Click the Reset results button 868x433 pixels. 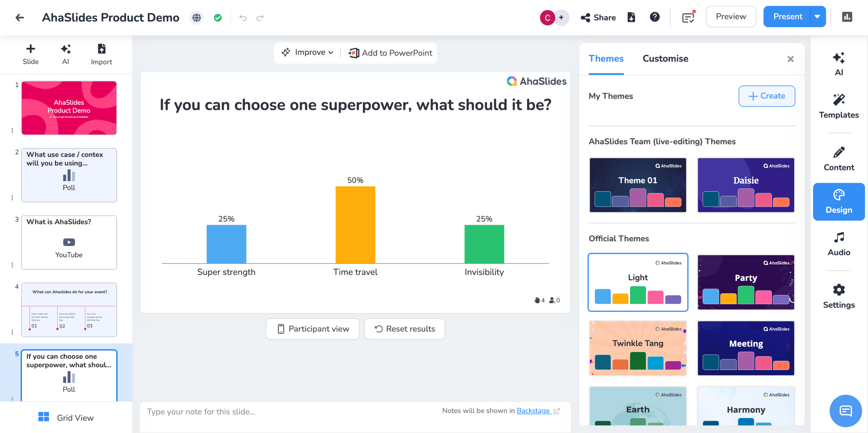pos(405,329)
